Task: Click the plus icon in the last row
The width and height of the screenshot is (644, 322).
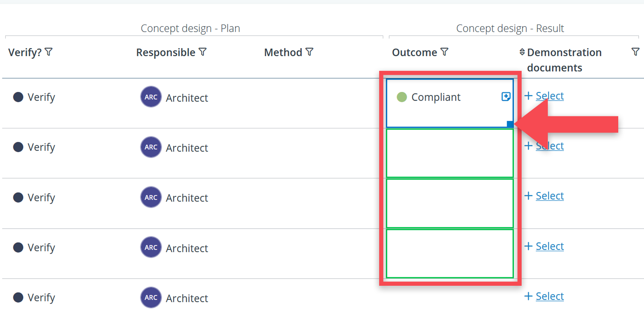Action: click(x=528, y=296)
